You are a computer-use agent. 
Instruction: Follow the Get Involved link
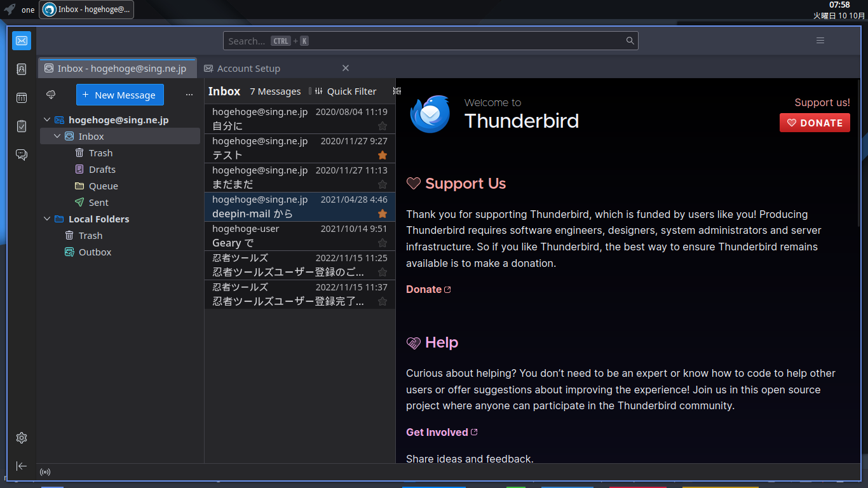[442, 432]
